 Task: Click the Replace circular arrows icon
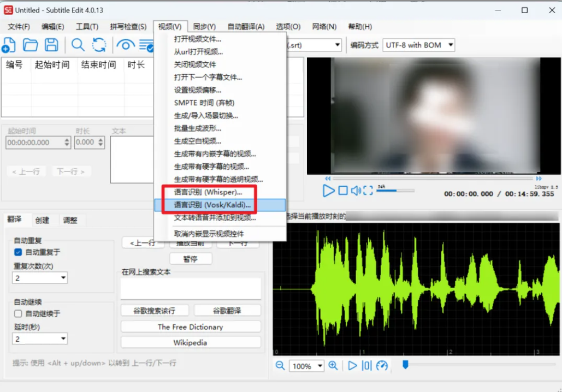click(x=99, y=45)
